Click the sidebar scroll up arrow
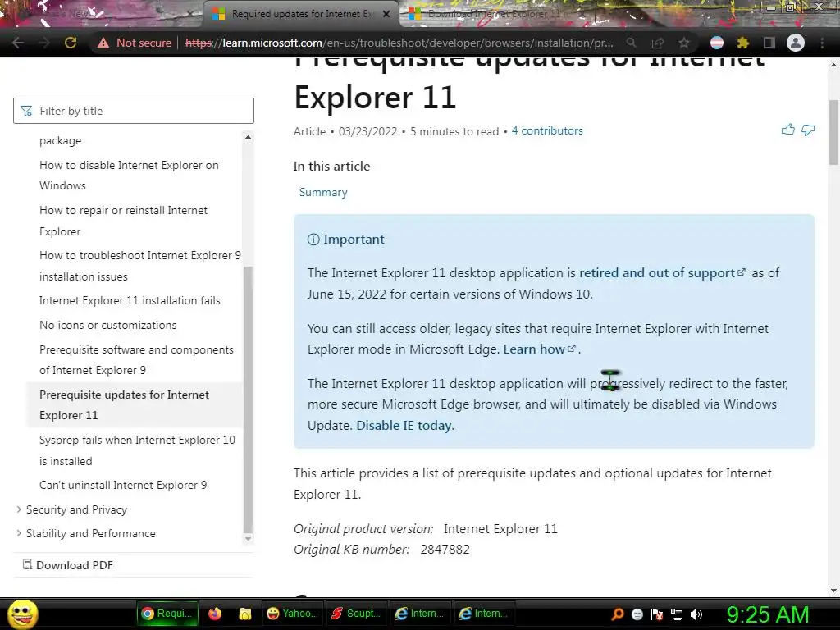Image resolution: width=840 pixels, height=630 pixels. [x=248, y=137]
